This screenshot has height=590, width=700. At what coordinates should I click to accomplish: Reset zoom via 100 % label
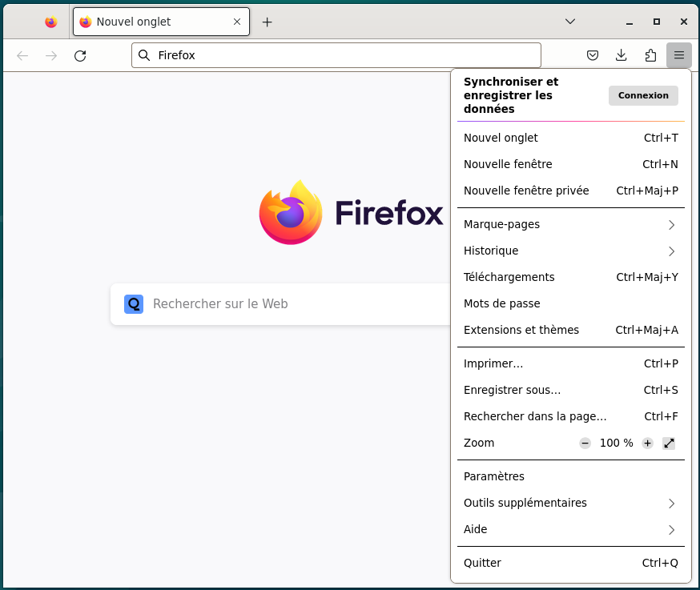tap(616, 444)
